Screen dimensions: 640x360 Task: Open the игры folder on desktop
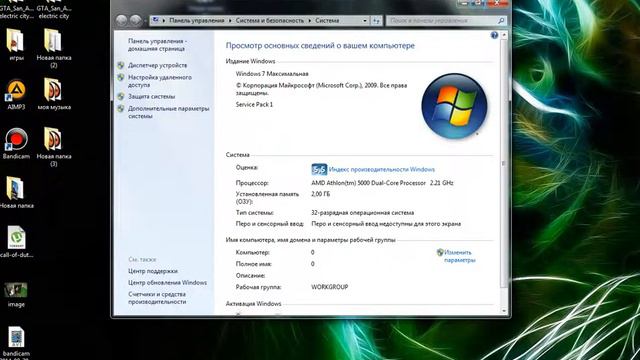pos(16,45)
